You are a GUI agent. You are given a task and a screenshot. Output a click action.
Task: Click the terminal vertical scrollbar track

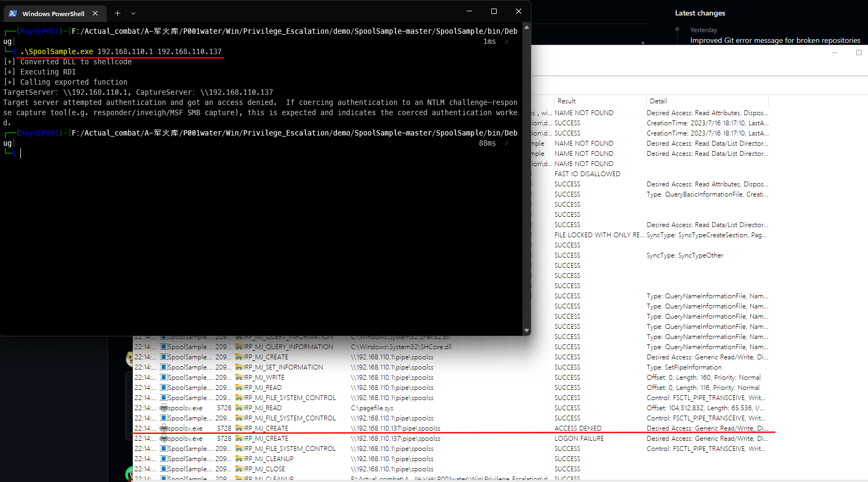[x=527, y=178]
